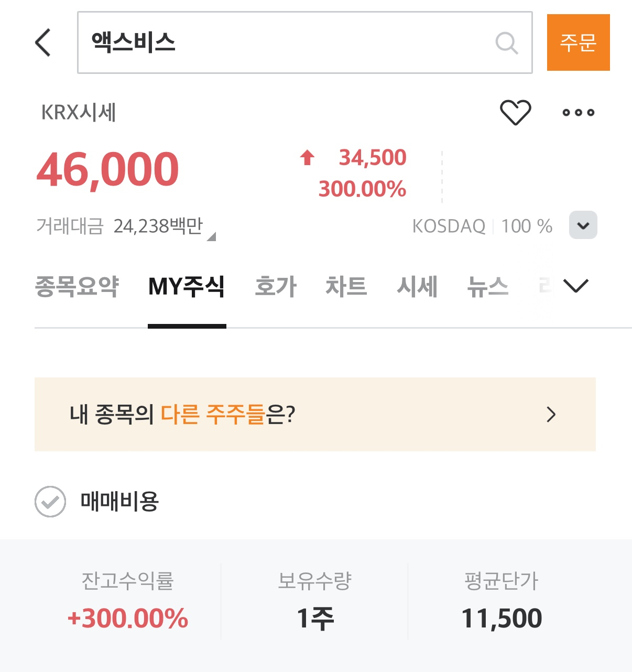Click the search magnifier icon
The height and width of the screenshot is (672, 632).
pyautogui.click(x=506, y=43)
